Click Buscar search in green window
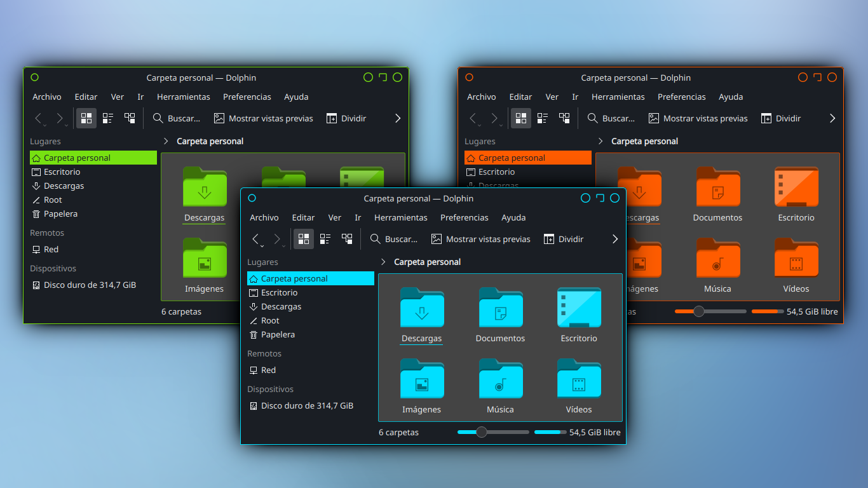The image size is (868, 488). [177, 118]
